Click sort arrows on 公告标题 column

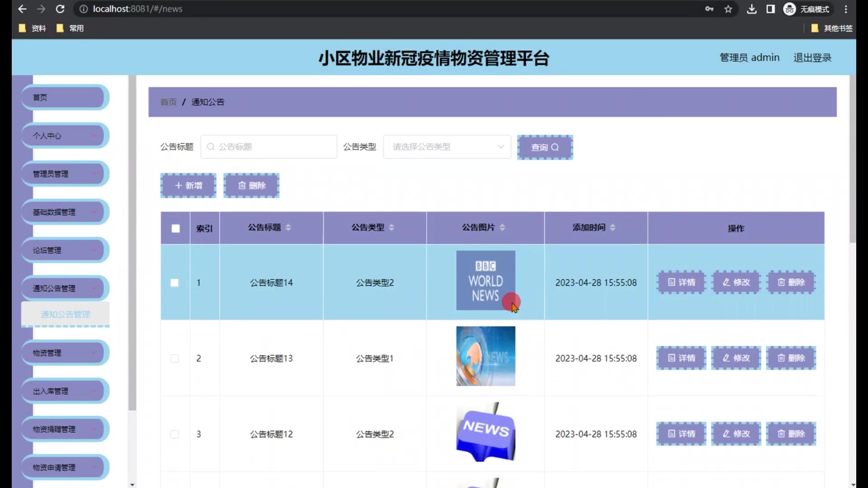click(288, 227)
